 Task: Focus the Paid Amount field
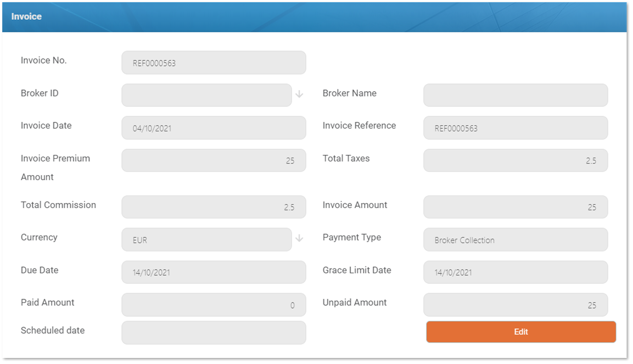pyautogui.click(x=214, y=305)
